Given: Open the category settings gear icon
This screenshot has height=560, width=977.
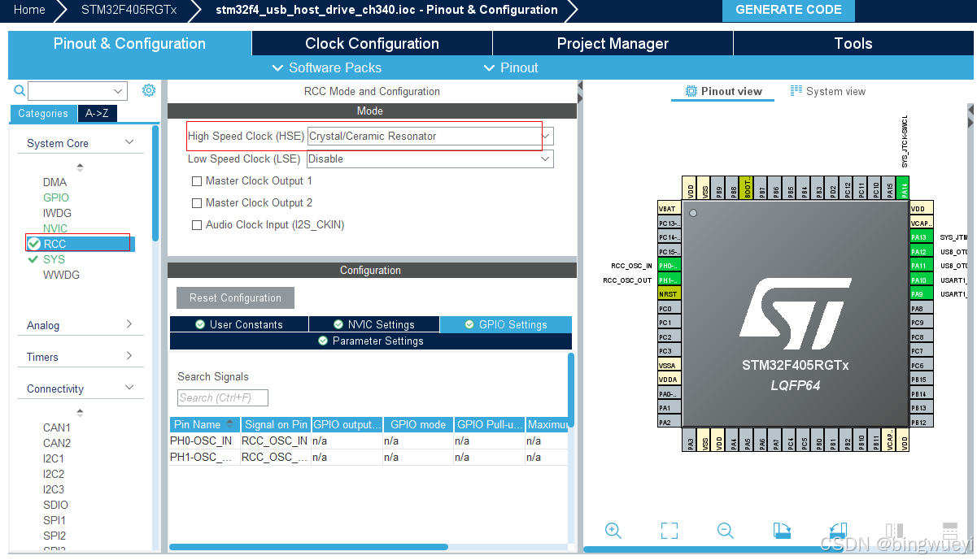Looking at the screenshot, I should (149, 90).
